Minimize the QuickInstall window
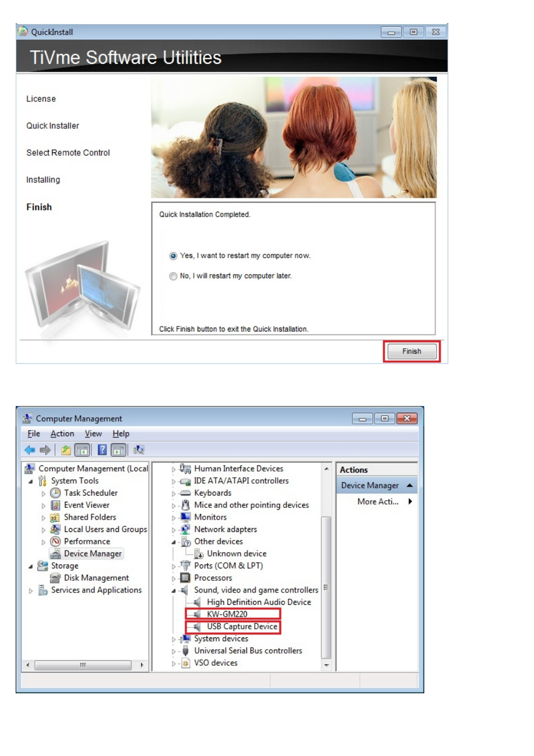This screenshot has height=756, width=534. (x=391, y=32)
